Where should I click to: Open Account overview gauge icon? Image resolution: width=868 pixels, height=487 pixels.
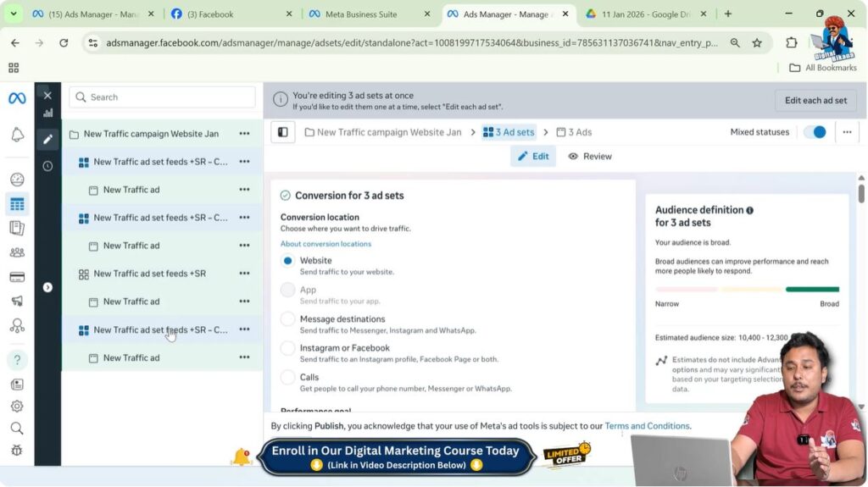click(17, 180)
